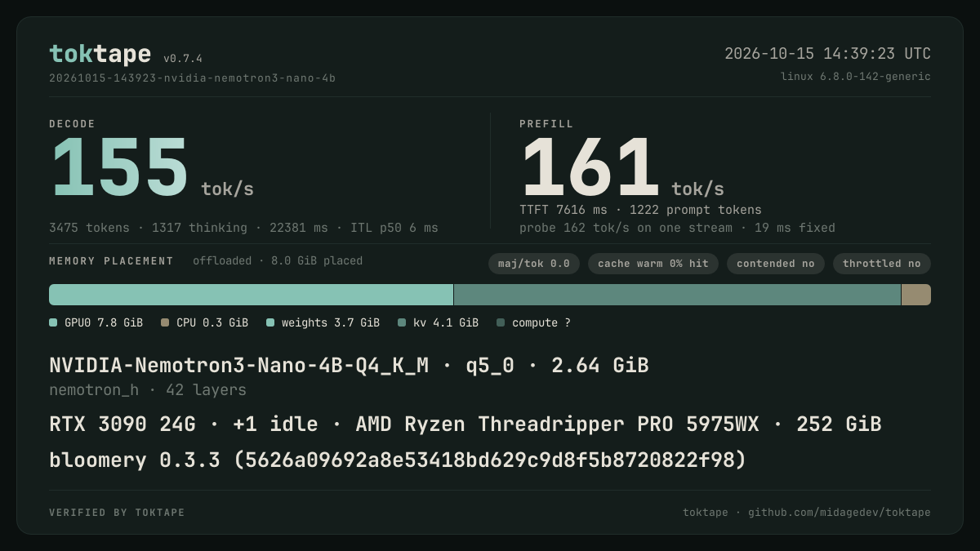The width and height of the screenshot is (980, 551).
Task: Click the probe 162 tok/s line
Action: point(677,228)
